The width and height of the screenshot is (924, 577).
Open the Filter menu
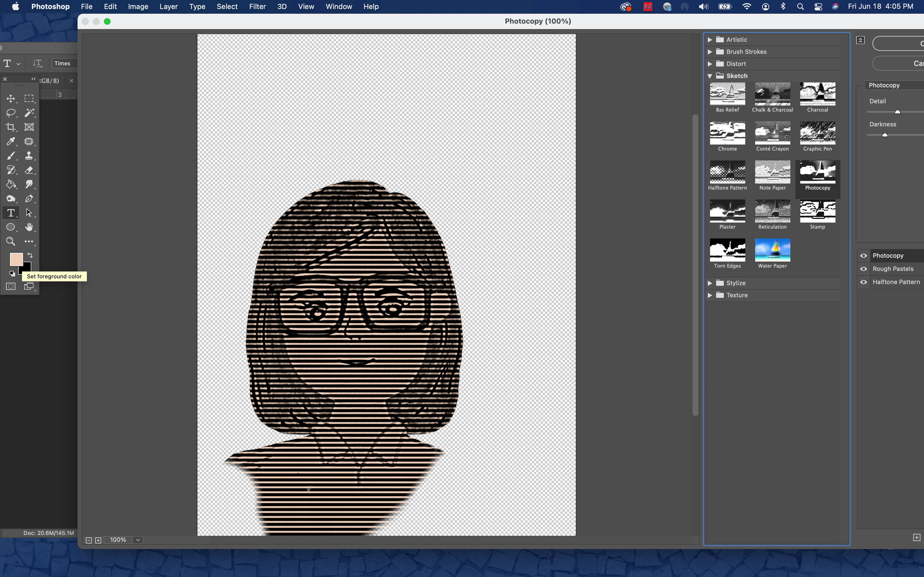coord(257,7)
